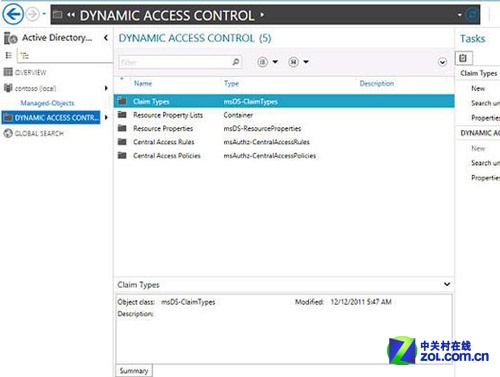This screenshot has width=500, height=377.
Task: Click the back navigation arrow
Action: tap(13, 14)
